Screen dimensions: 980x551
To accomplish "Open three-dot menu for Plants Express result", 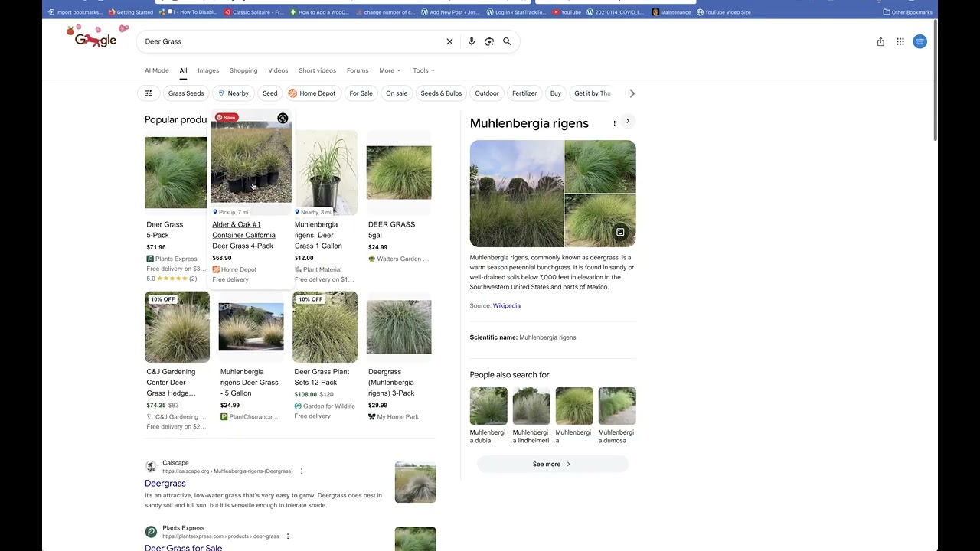I will tap(288, 536).
